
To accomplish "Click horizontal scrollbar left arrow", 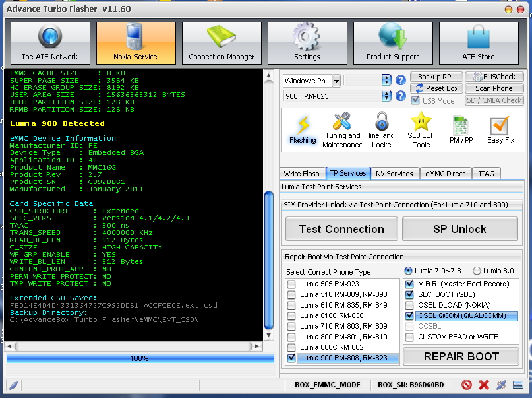I will (9, 346).
